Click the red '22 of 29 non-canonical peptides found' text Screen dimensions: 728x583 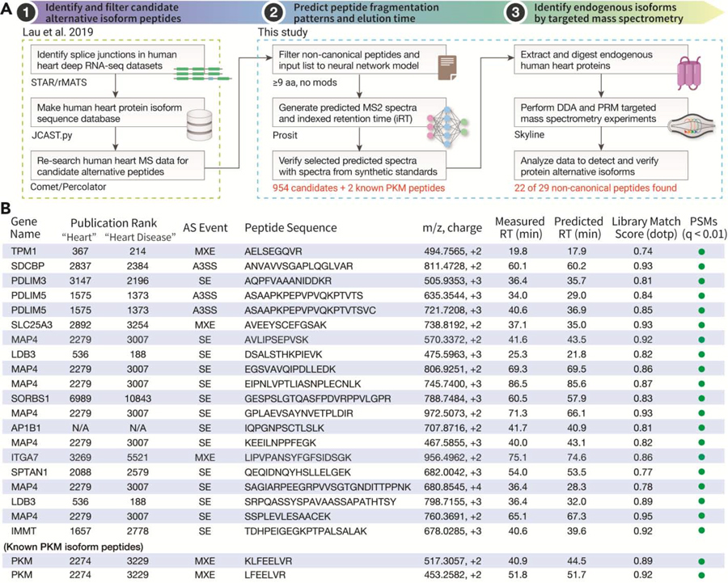tap(581, 188)
